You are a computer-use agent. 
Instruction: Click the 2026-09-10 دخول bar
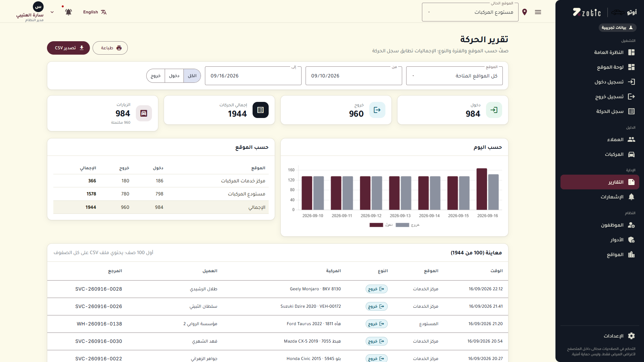point(307,193)
